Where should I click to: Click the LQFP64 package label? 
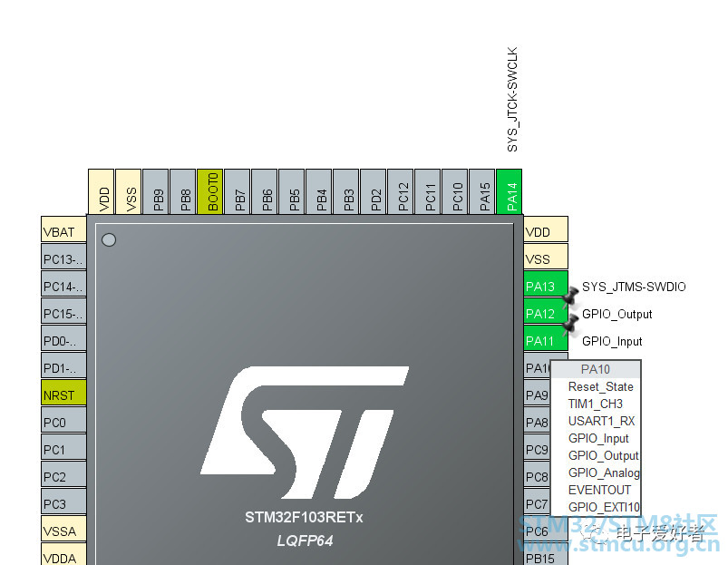click(305, 541)
